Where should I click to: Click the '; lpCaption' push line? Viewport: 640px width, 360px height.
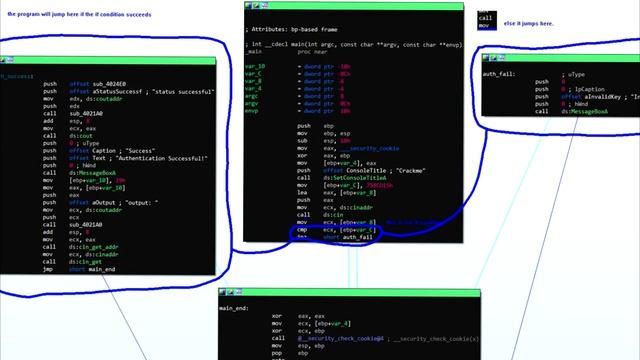(x=570, y=89)
